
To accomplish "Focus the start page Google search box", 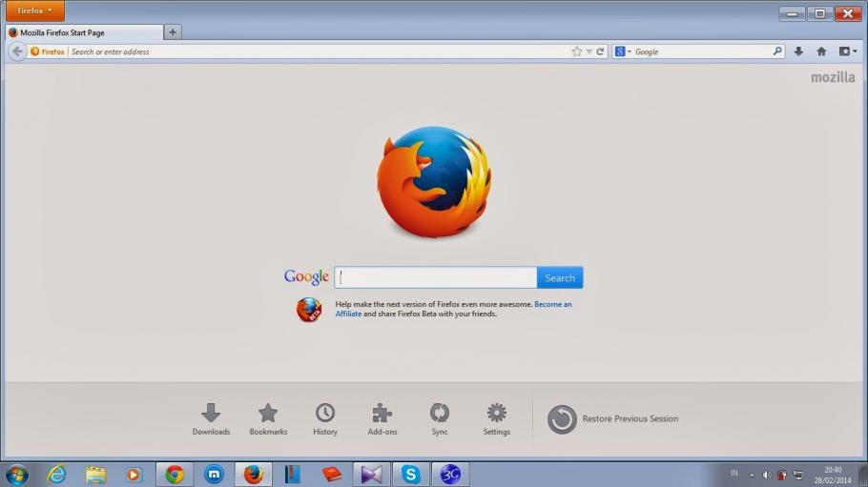I will 436,277.
